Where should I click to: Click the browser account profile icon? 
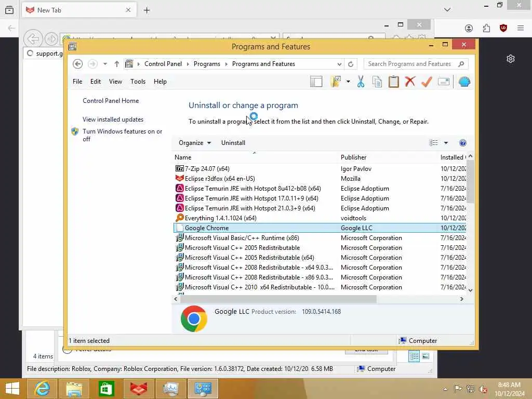(x=469, y=28)
